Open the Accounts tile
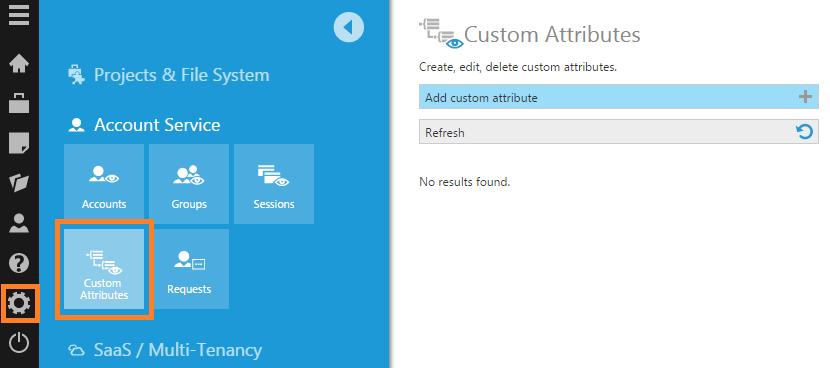830x368 pixels. click(104, 184)
